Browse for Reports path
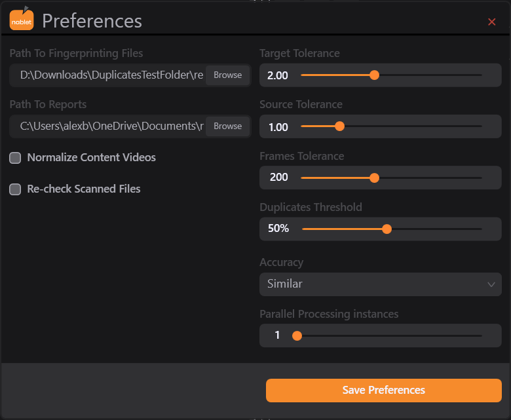The height and width of the screenshot is (420, 511). pos(227,126)
